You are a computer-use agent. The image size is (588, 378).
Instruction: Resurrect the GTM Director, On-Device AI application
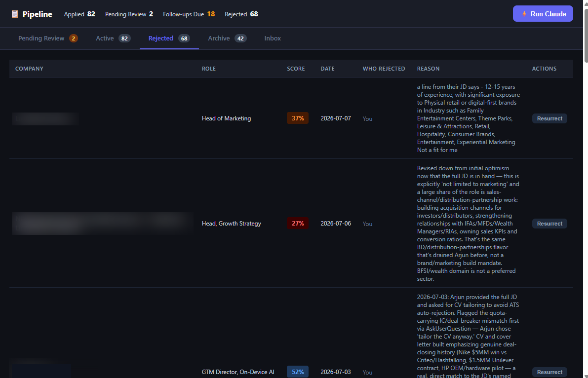549,372
